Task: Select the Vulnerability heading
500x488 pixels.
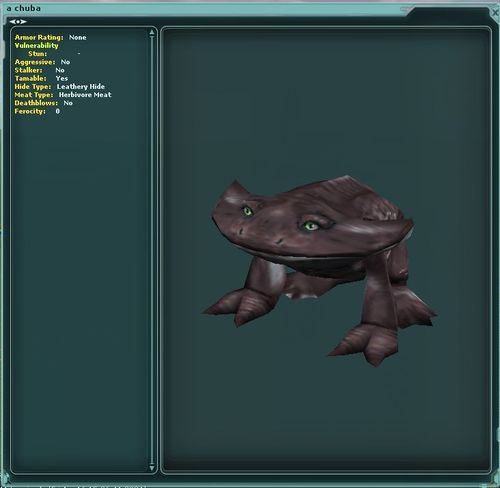Action: click(x=36, y=45)
